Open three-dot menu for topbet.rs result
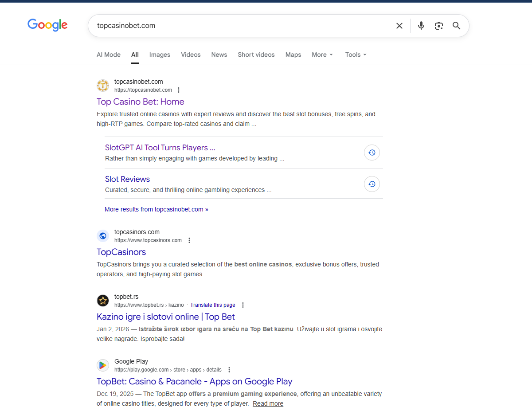 coord(243,305)
